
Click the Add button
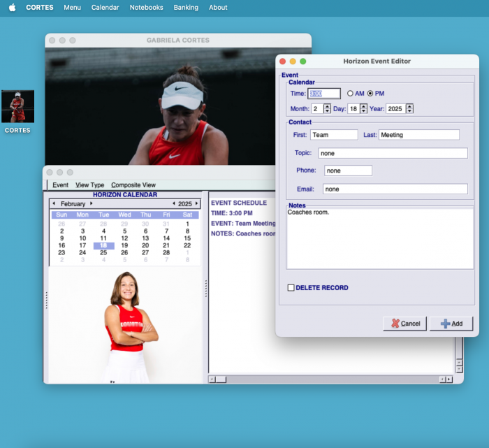(451, 324)
